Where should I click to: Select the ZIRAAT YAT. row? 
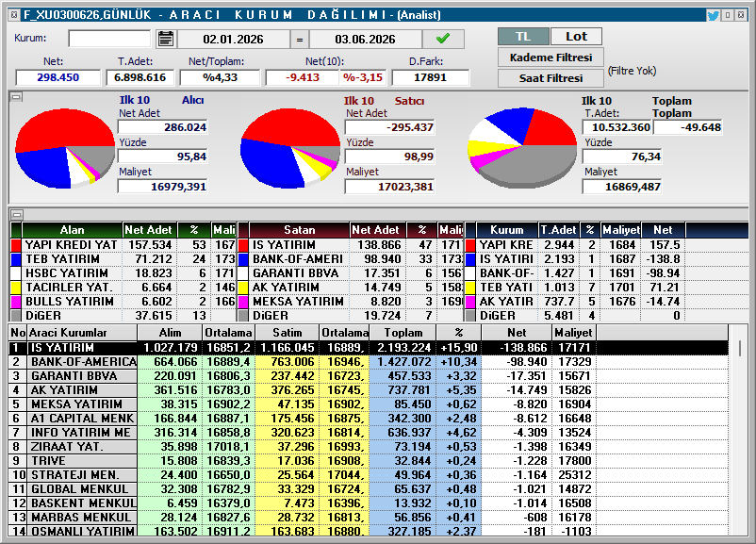click(x=368, y=447)
